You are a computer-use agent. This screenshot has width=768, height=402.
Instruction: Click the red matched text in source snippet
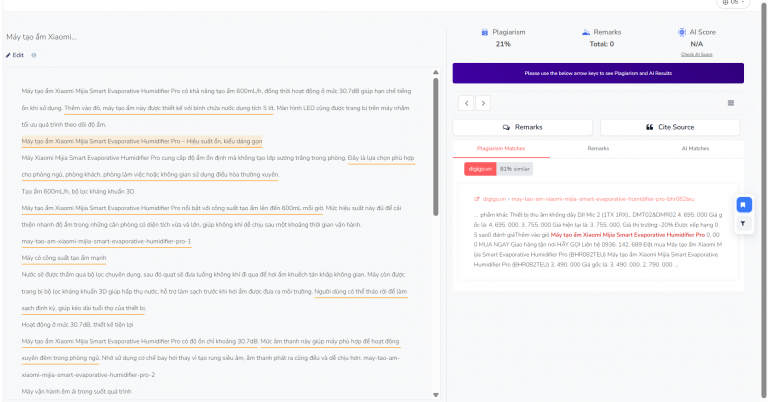pyautogui.click(x=627, y=235)
